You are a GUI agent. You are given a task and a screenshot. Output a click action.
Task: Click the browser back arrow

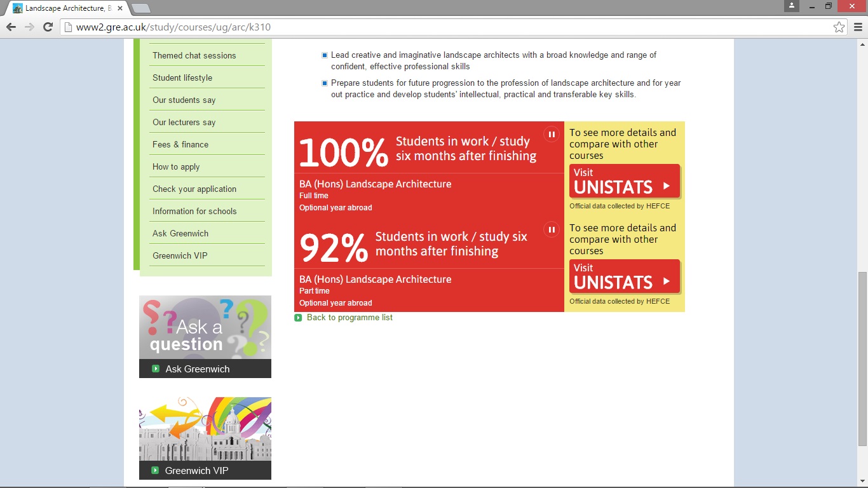(x=11, y=27)
